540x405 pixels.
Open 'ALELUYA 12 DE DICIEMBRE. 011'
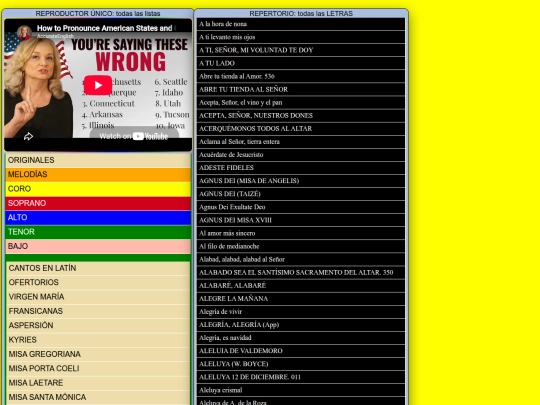pos(301,377)
